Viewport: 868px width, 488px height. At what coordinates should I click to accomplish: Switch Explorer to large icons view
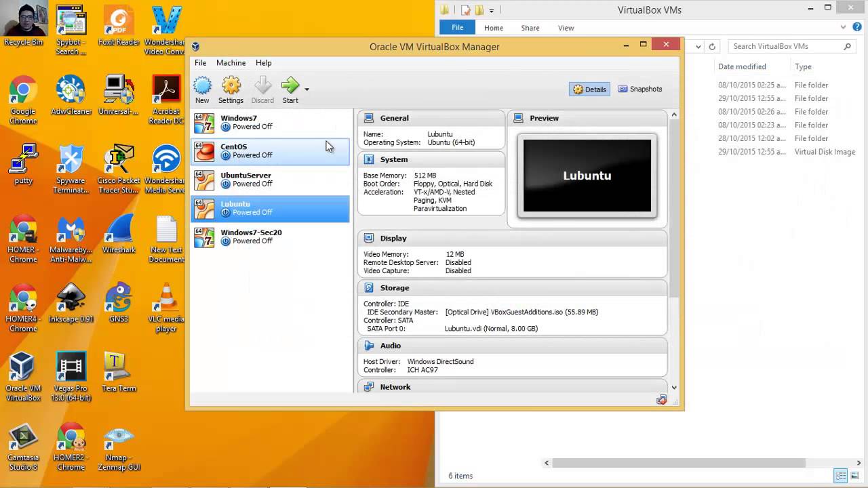[x=855, y=476]
